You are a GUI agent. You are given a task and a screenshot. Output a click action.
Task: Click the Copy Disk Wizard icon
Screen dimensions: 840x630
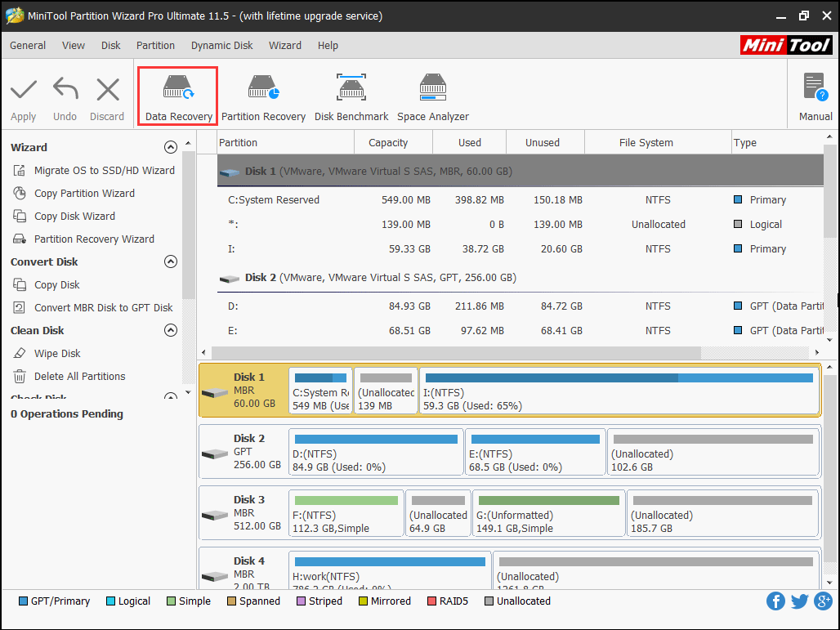click(x=20, y=217)
